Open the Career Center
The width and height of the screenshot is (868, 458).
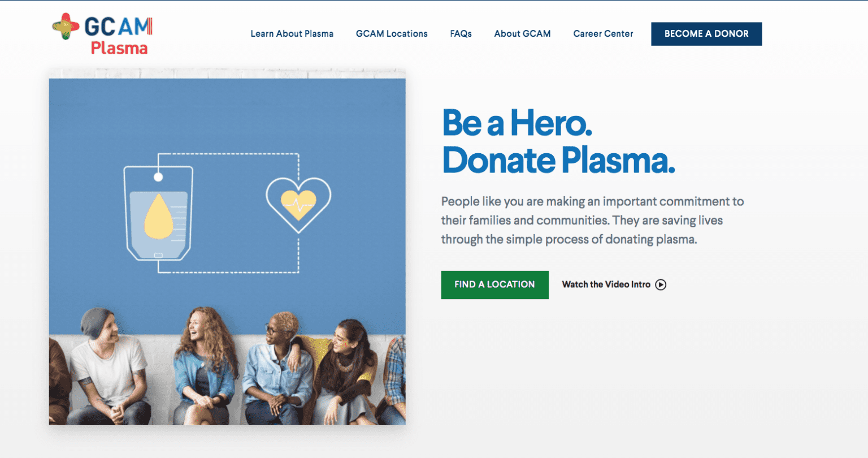603,33
